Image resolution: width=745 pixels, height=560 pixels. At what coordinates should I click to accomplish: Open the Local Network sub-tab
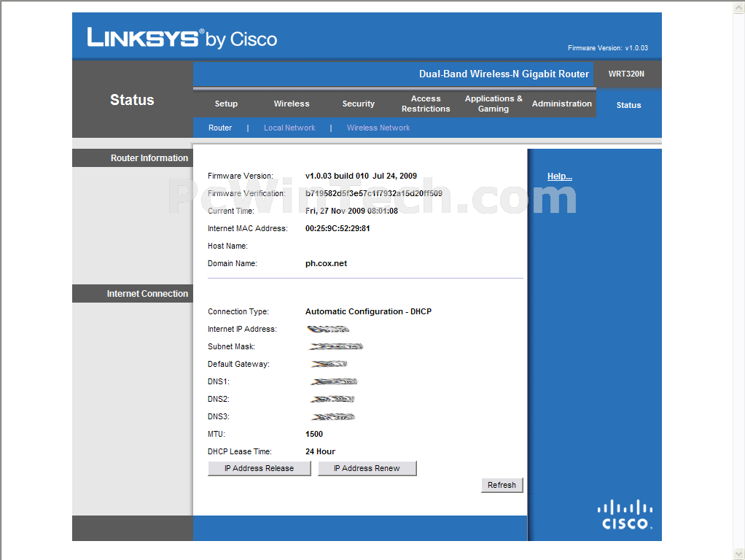[289, 128]
